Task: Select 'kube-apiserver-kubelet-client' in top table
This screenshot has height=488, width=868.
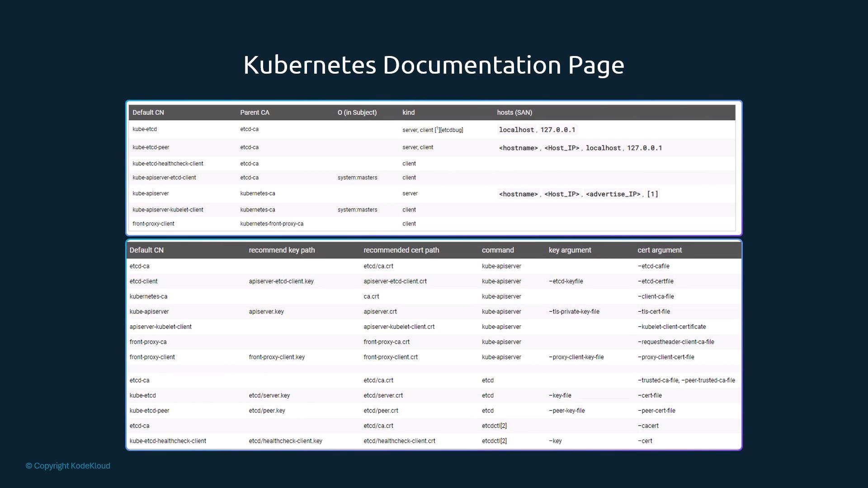Action: [x=168, y=210]
